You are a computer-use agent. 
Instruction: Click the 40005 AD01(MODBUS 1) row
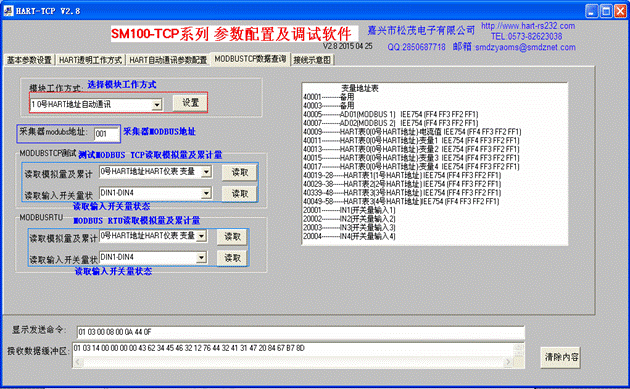[x=391, y=115]
